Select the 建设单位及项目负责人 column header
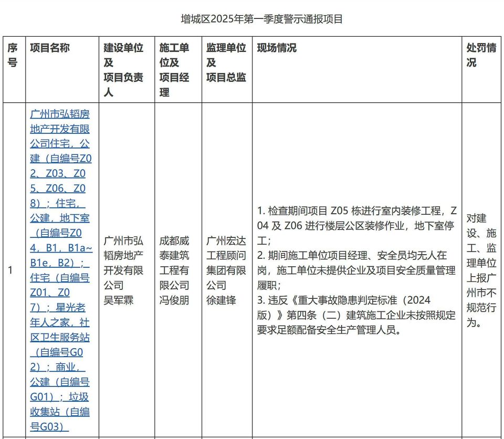Screen dimensions: 504x439 (127, 70)
